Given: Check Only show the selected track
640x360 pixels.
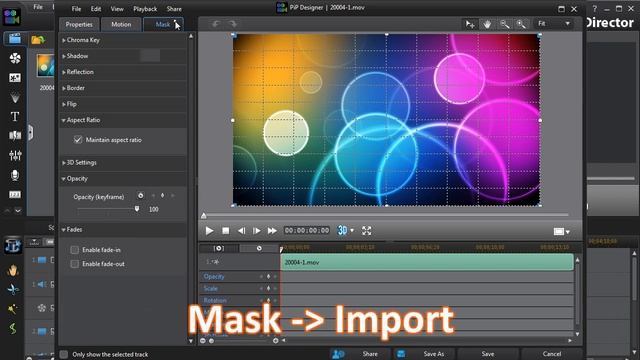Looking at the screenshot, I should [x=64, y=354].
